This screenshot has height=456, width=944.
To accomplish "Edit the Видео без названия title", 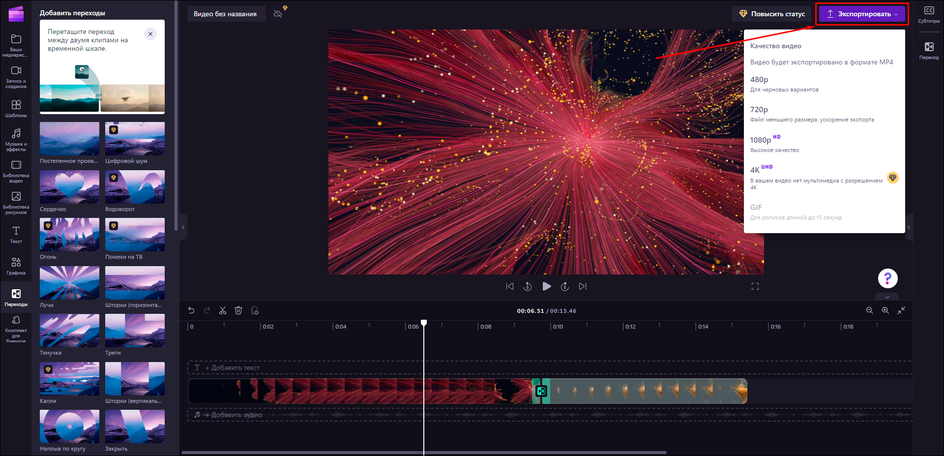I will [x=226, y=14].
